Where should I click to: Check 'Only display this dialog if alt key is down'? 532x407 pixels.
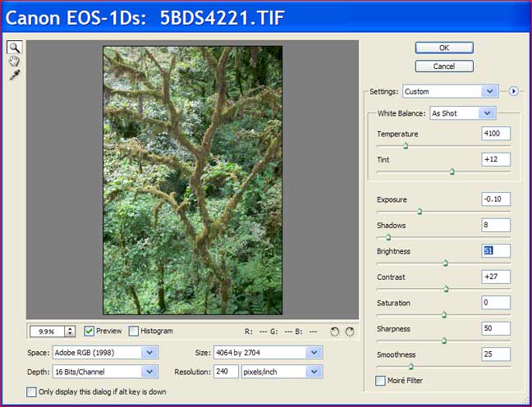pyautogui.click(x=31, y=392)
